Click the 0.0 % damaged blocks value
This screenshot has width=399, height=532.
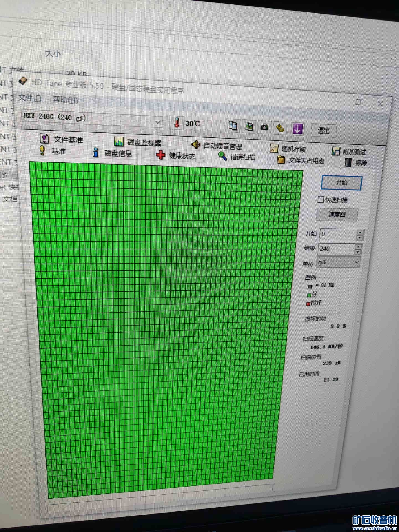(x=338, y=326)
